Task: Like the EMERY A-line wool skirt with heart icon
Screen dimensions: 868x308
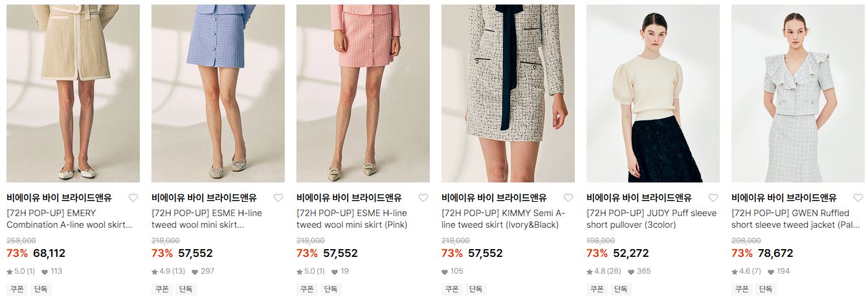Action: pos(133,198)
